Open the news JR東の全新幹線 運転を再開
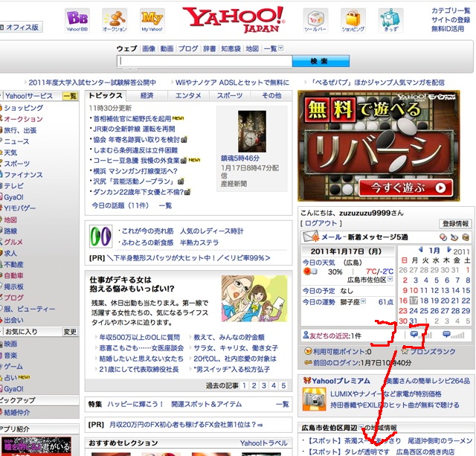The width and height of the screenshot is (476, 456). point(134,129)
